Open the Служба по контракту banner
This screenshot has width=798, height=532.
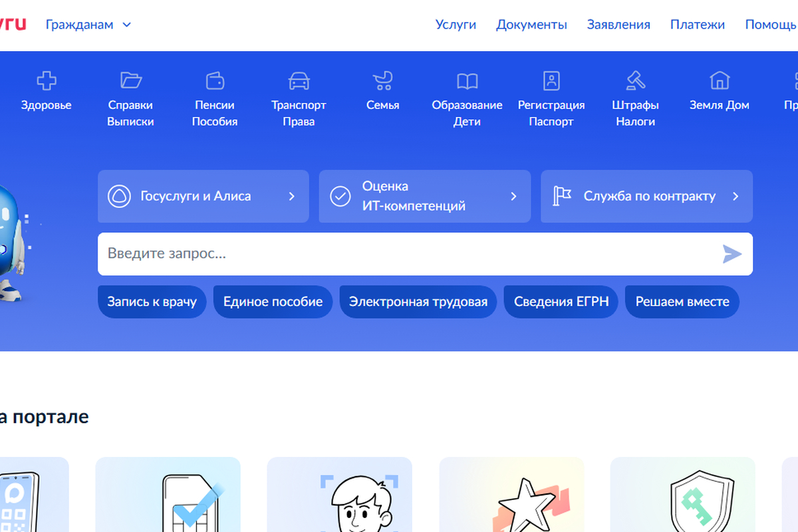coord(646,196)
